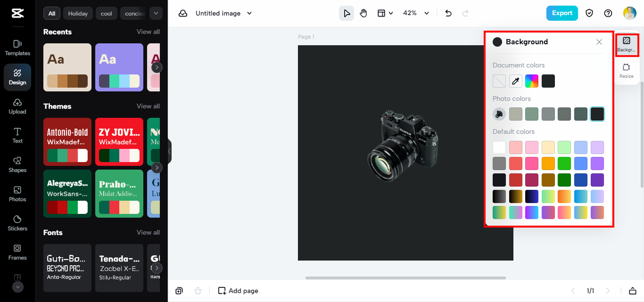Duplicate page using bottom-left icon
The image size is (644, 302).
pos(179,291)
